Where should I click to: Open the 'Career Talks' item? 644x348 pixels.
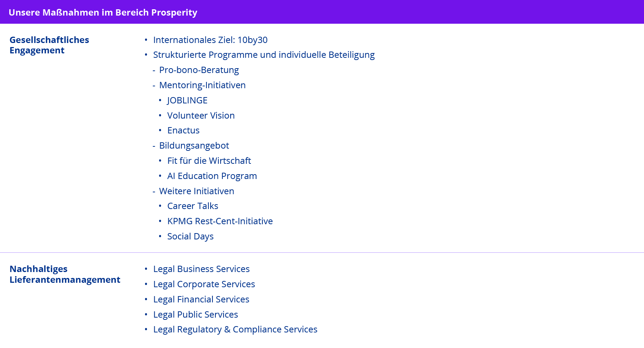pos(192,206)
